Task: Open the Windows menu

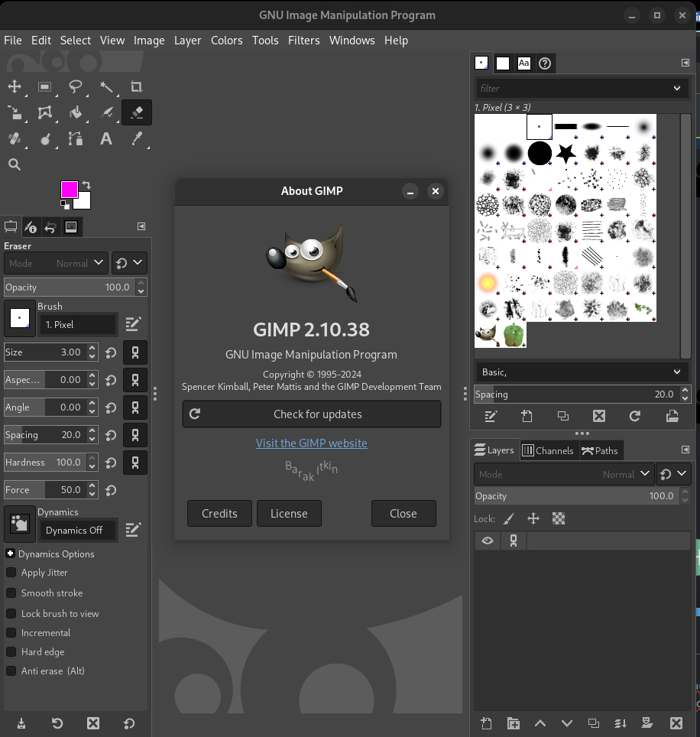Action: (x=352, y=41)
